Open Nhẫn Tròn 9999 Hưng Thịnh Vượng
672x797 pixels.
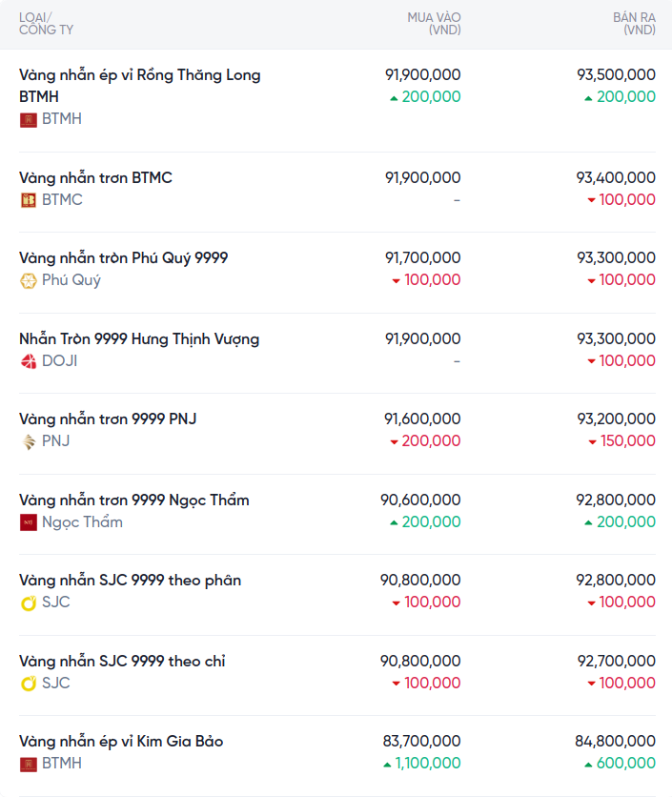(x=139, y=338)
